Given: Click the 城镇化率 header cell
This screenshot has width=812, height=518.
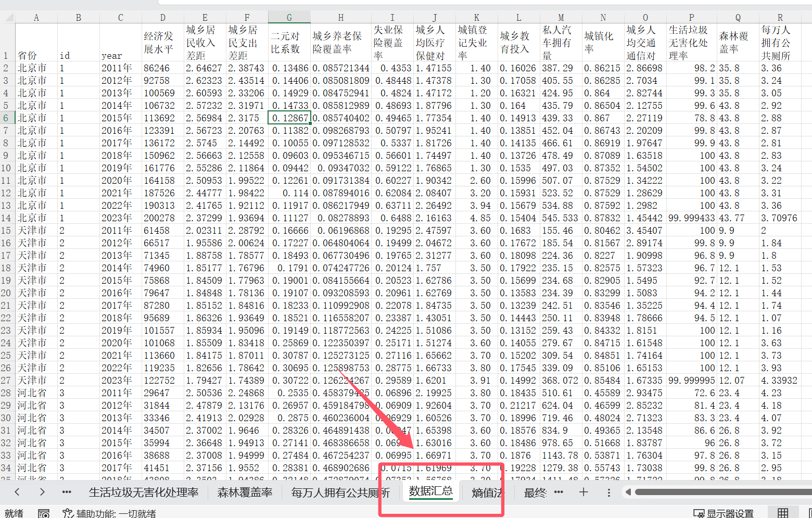Looking at the screenshot, I should 603,42.
